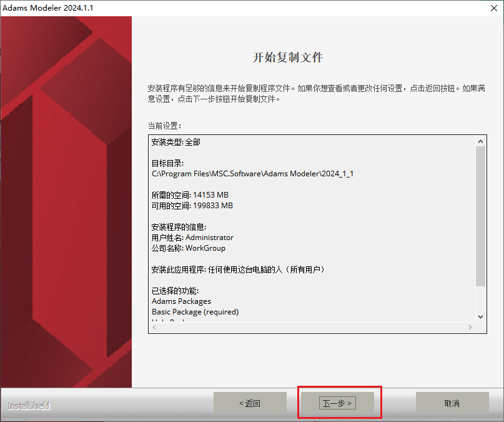Cancel installation with 取消 button
This screenshot has width=504, height=422.
click(x=452, y=403)
